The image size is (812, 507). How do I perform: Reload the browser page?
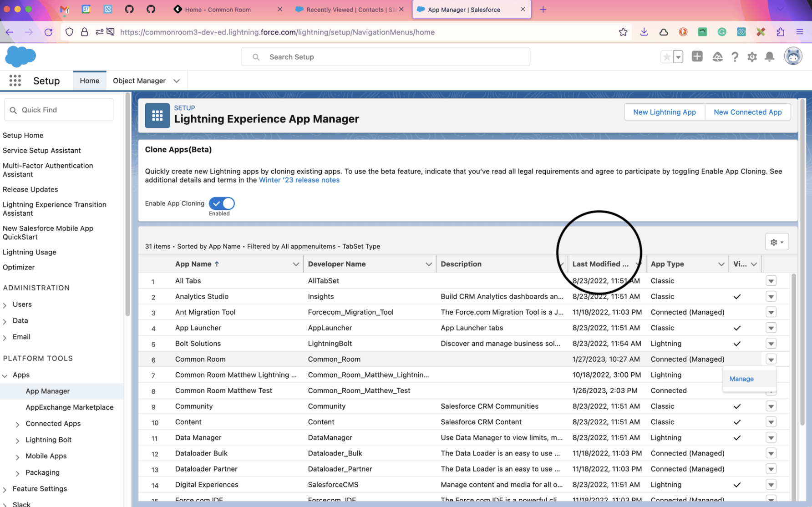48,32
